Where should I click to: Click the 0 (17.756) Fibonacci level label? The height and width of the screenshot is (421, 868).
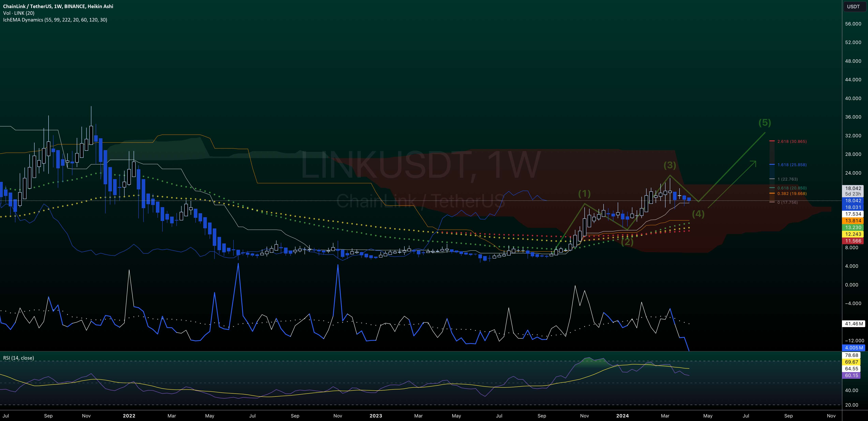(x=787, y=202)
